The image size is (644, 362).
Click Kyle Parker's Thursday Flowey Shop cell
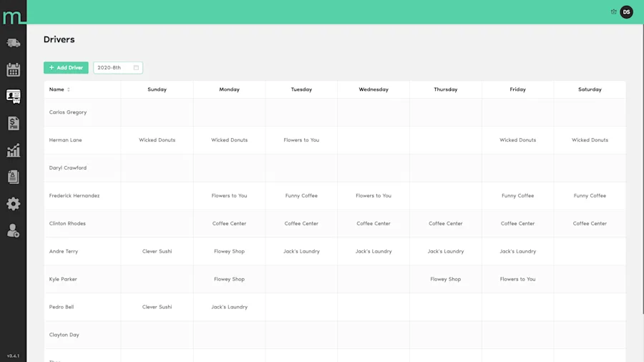pyautogui.click(x=446, y=279)
